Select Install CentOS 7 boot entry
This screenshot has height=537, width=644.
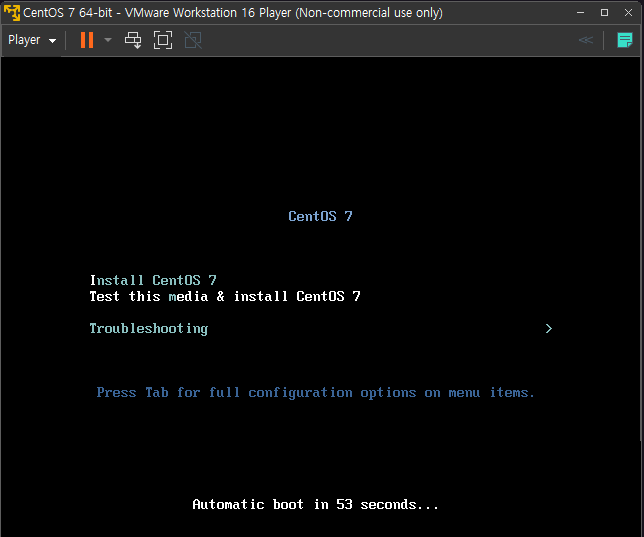point(153,280)
